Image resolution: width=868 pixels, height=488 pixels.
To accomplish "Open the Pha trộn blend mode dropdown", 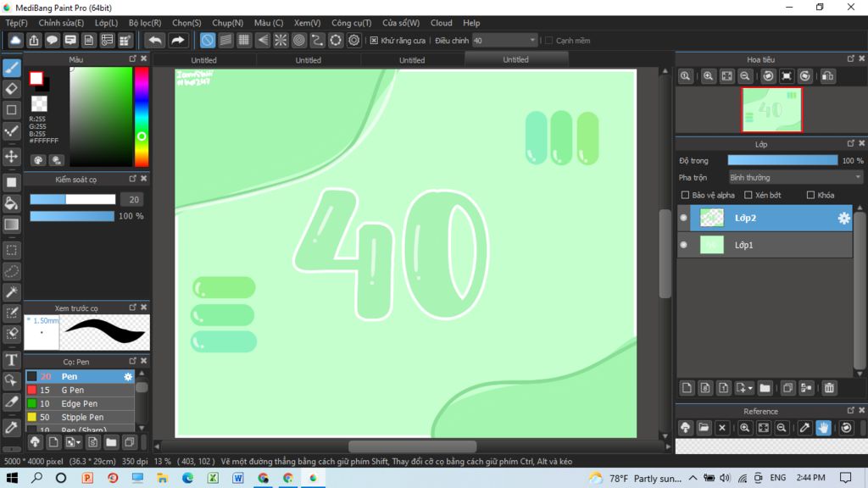I will click(795, 178).
